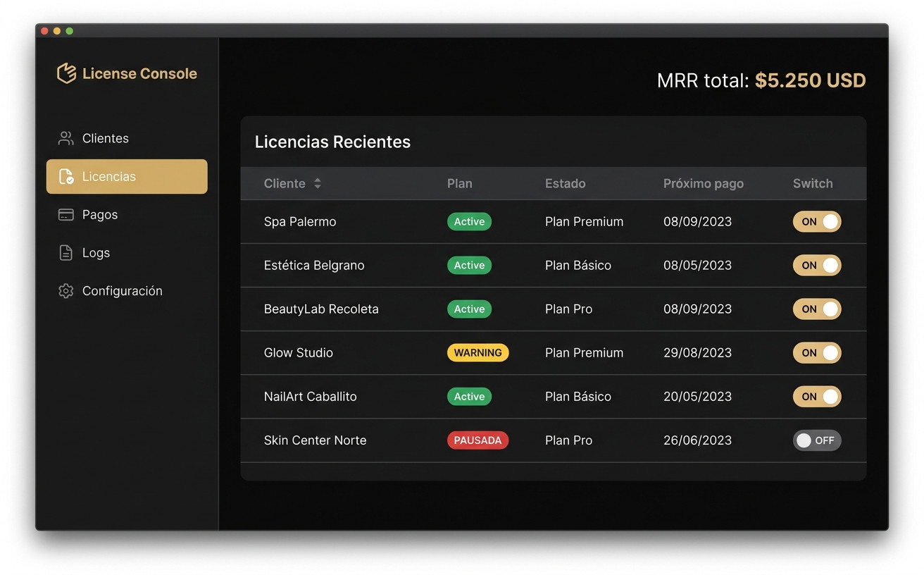The height and width of the screenshot is (575, 924).
Task: Click the date 20/05/2023
Action: point(697,396)
